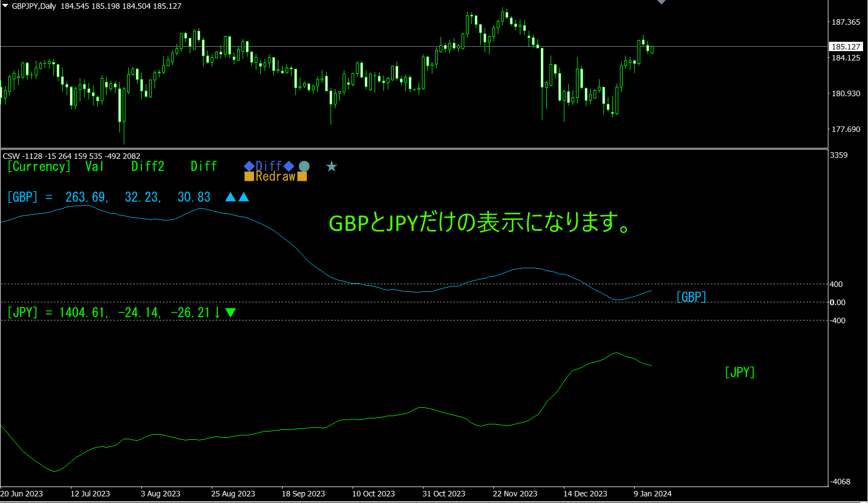Click the teal circle icon beside the Diff button

pos(304,166)
